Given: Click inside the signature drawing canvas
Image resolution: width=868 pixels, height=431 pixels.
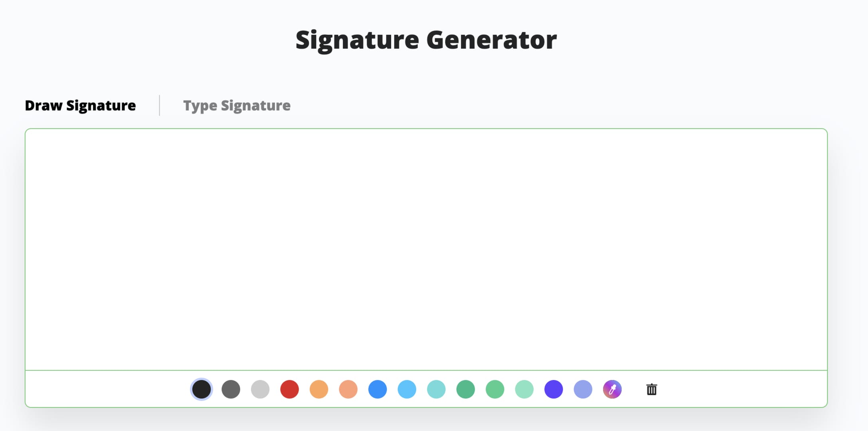Looking at the screenshot, I should click(x=426, y=249).
